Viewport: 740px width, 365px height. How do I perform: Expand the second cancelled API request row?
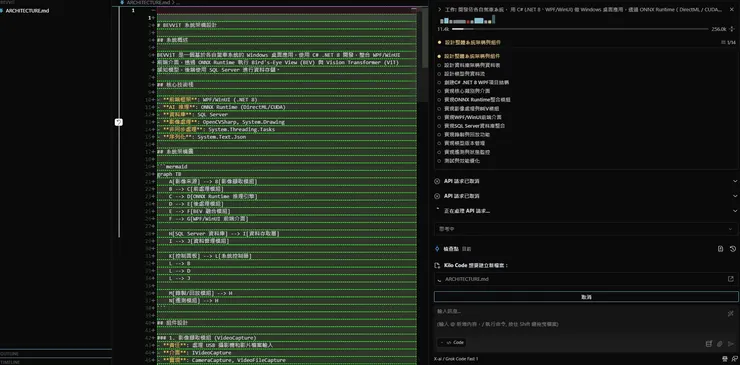[x=735, y=196]
